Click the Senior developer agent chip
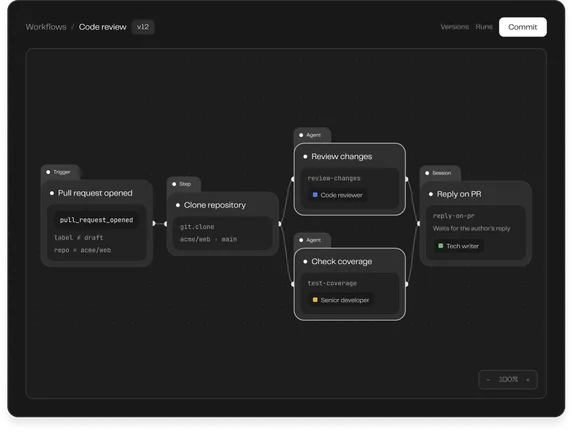This screenshot has width=573, height=432. click(x=341, y=300)
